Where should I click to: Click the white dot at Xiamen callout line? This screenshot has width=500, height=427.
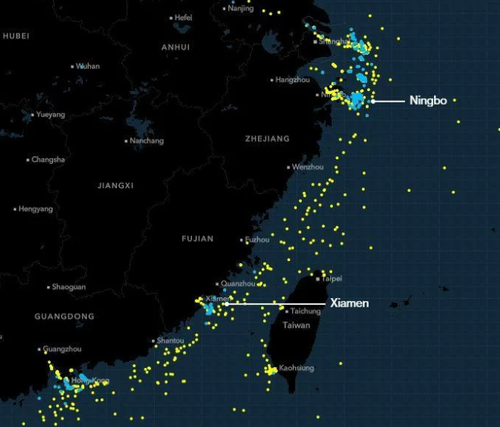[227, 304]
